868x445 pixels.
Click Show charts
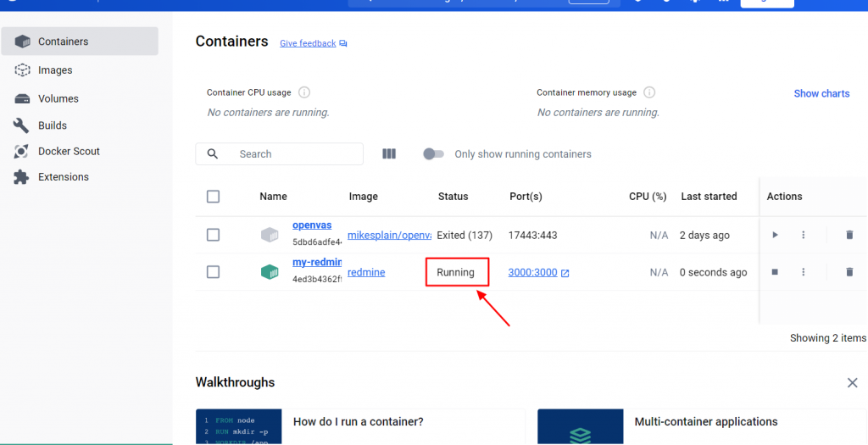click(821, 93)
